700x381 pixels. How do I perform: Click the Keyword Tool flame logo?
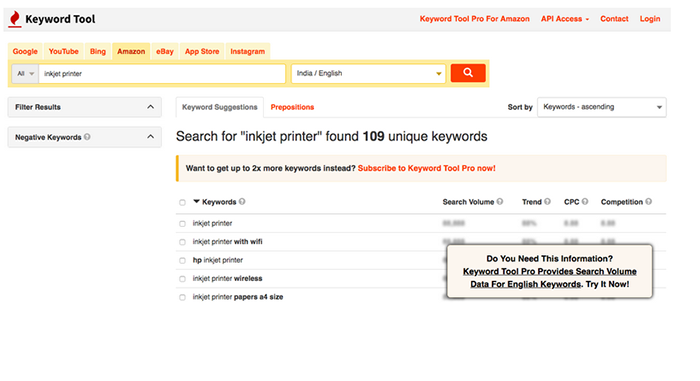[15, 19]
